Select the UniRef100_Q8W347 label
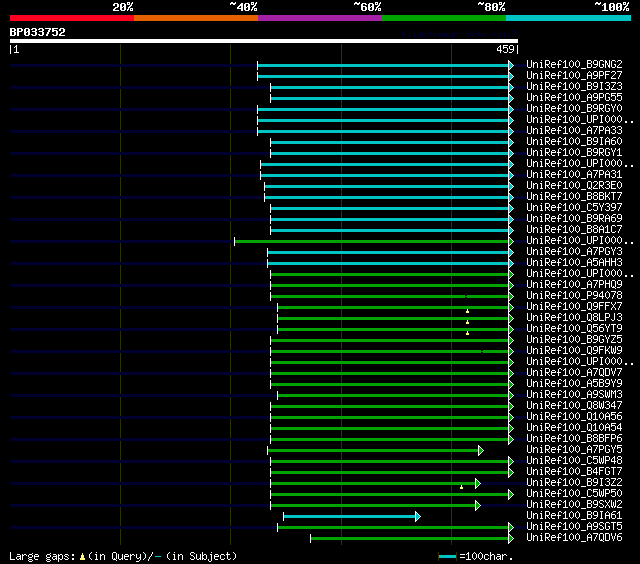Image resolution: width=640 pixels, height=564 pixels. [574, 406]
